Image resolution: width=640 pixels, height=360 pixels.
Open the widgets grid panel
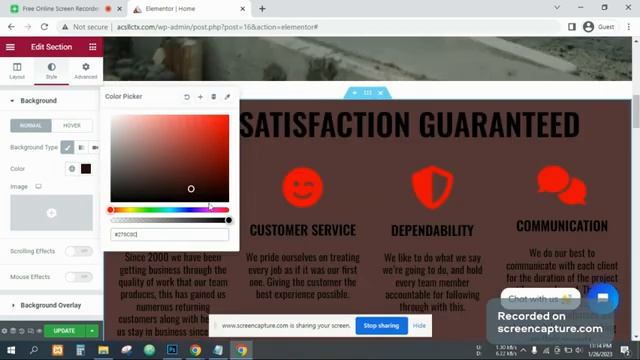(x=93, y=47)
